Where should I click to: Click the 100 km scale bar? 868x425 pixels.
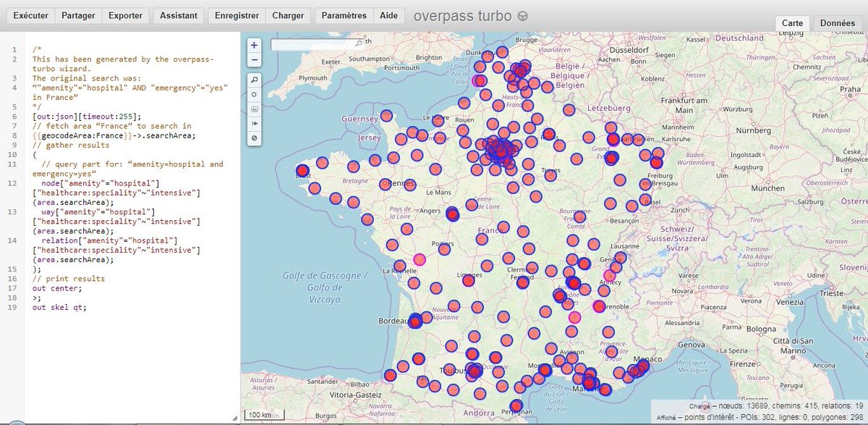(x=265, y=415)
